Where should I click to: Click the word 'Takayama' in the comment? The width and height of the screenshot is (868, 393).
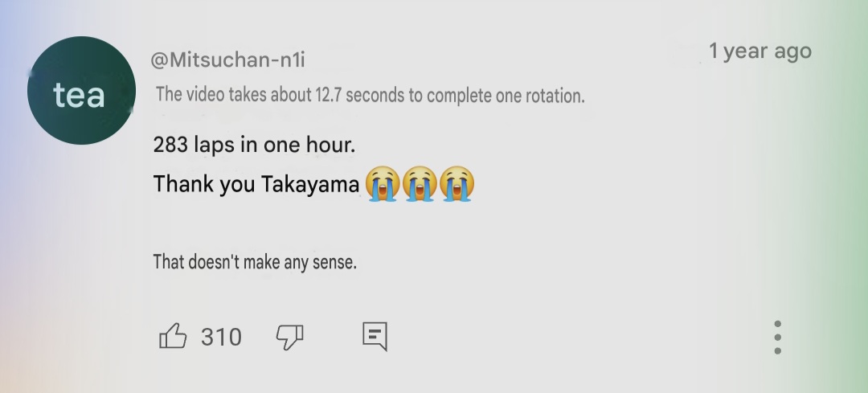310,184
